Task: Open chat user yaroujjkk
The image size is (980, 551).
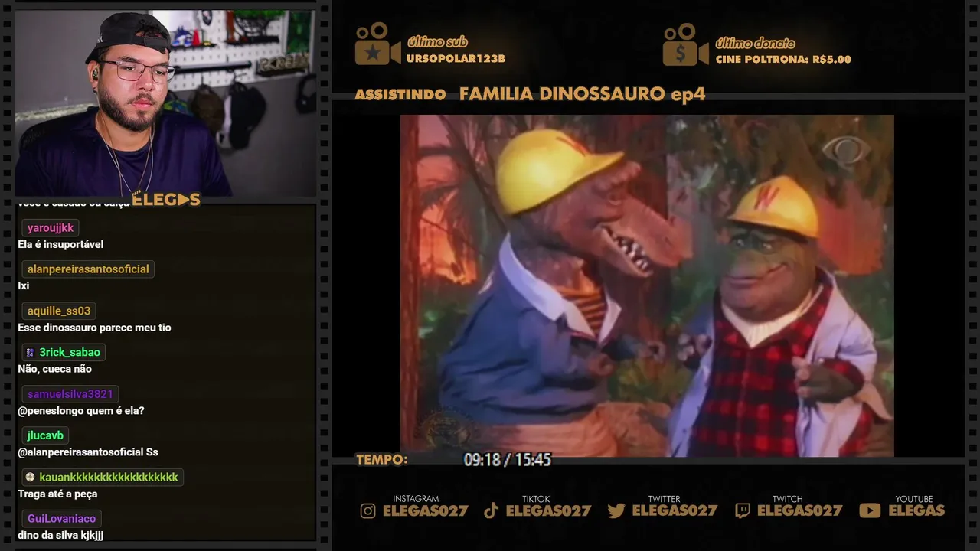Action: tap(51, 228)
